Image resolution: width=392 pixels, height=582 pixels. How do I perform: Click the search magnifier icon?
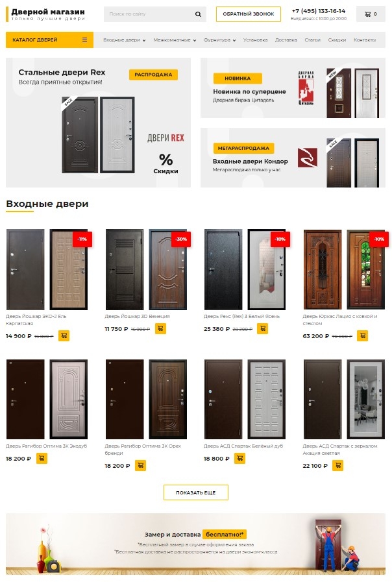click(198, 14)
